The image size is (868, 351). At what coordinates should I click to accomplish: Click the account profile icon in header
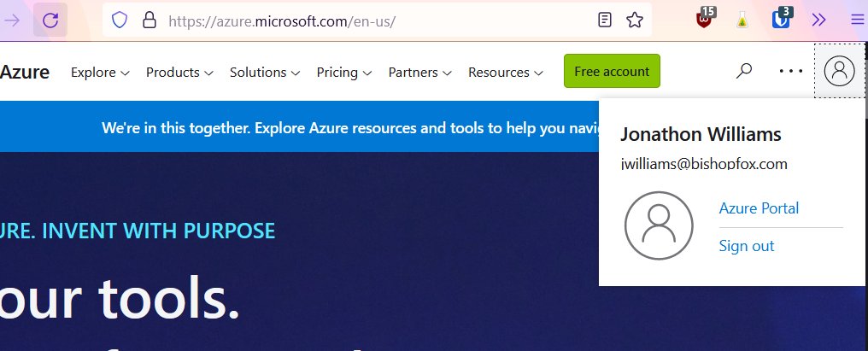tap(839, 71)
